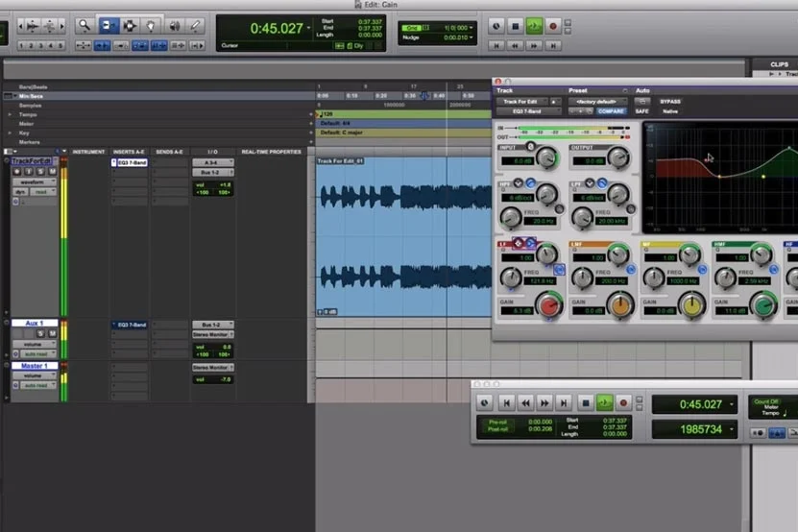This screenshot has height=532, width=798.
Task: Open EQ3 7-Band plugin selector dropdown
Action: 529,111
